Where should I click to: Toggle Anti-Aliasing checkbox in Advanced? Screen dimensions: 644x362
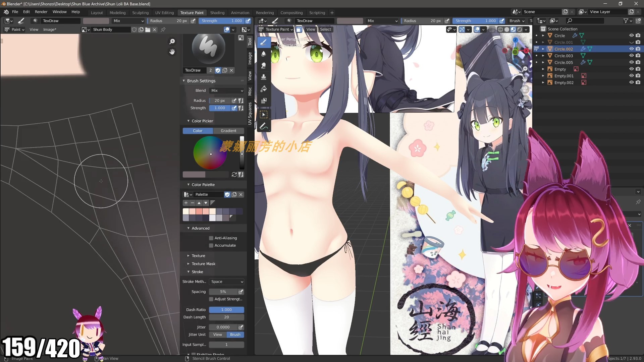point(211,238)
